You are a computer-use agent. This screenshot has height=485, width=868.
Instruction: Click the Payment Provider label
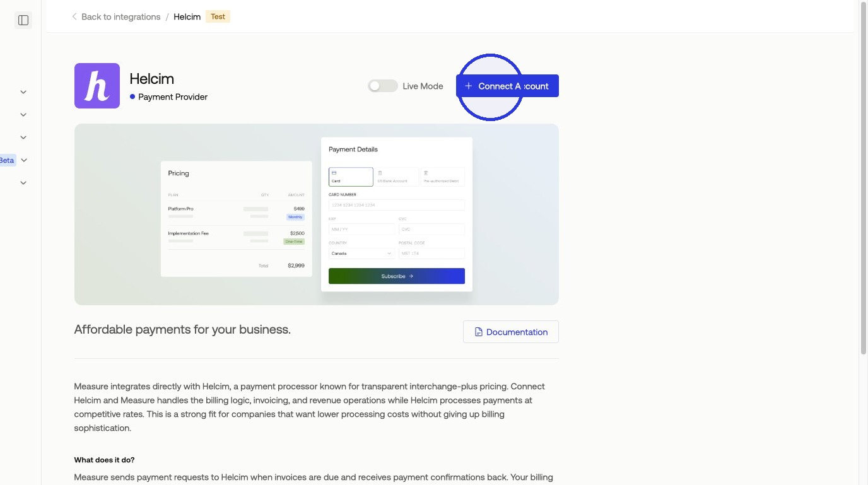[x=173, y=97]
